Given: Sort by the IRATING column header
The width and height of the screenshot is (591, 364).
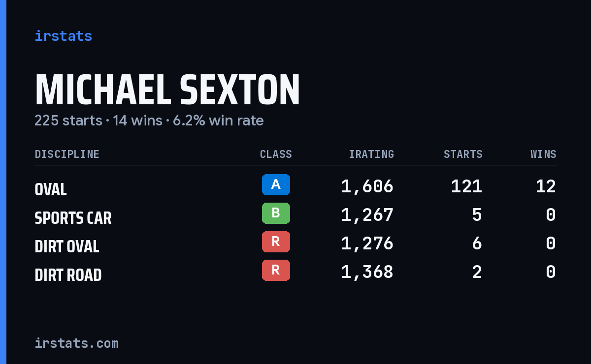Looking at the screenshot, I should pos(371,154).
